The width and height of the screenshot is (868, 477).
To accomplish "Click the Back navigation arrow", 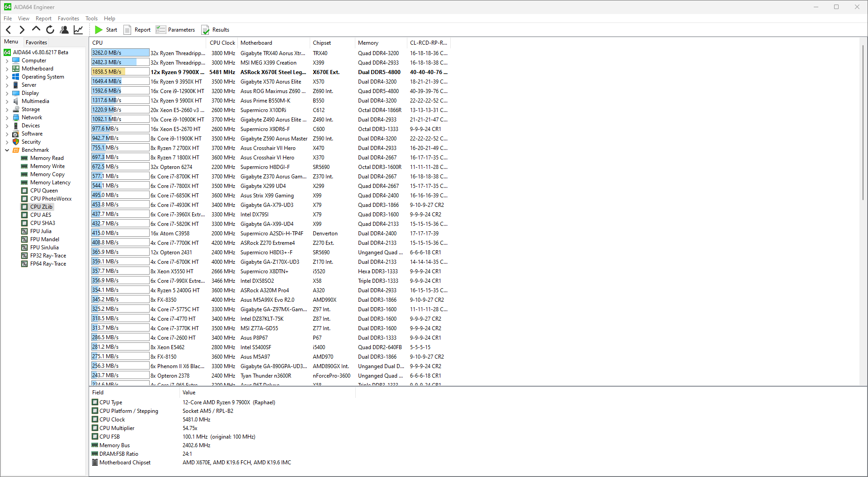I will click(8, 30).
